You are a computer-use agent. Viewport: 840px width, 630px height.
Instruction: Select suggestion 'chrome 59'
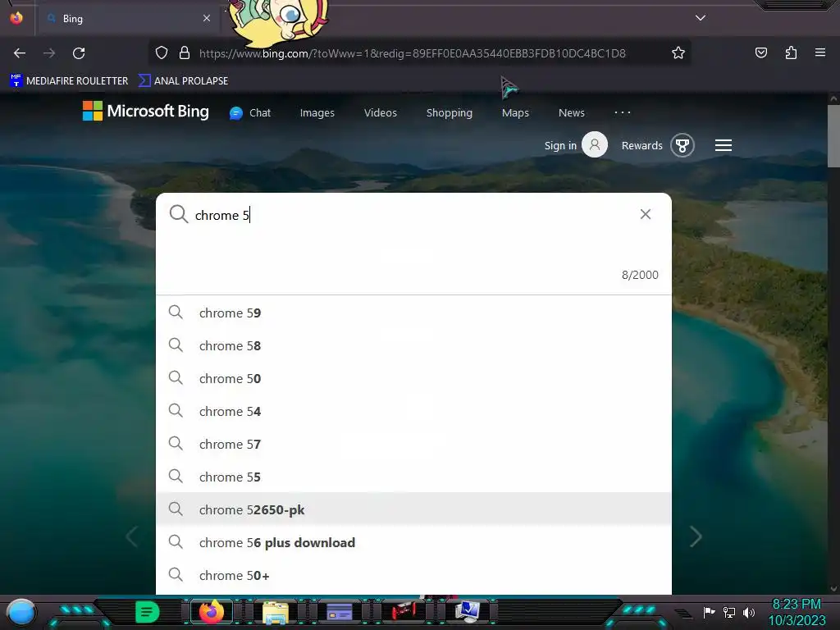[x=413, y=313]
